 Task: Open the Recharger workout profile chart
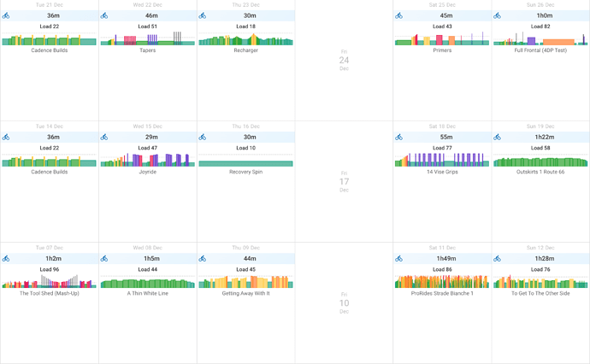coord(245,38)
